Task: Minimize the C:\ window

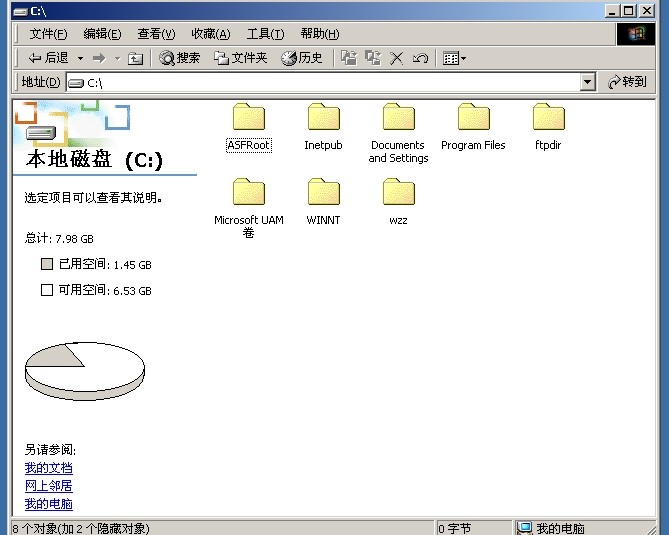Action: tap(613, 11)
